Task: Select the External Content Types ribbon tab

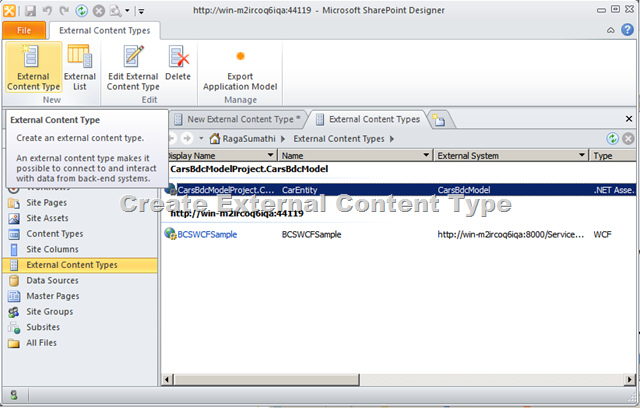Action: click(104, 31)
